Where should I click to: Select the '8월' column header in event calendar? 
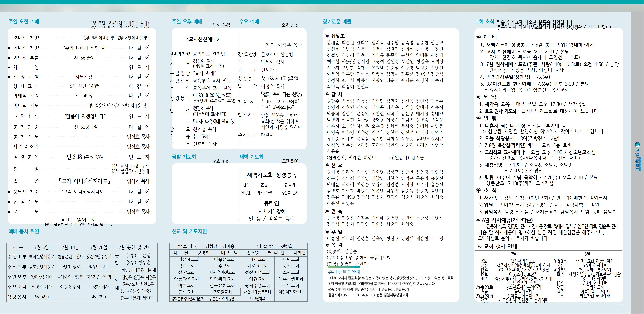pos(588,254)
